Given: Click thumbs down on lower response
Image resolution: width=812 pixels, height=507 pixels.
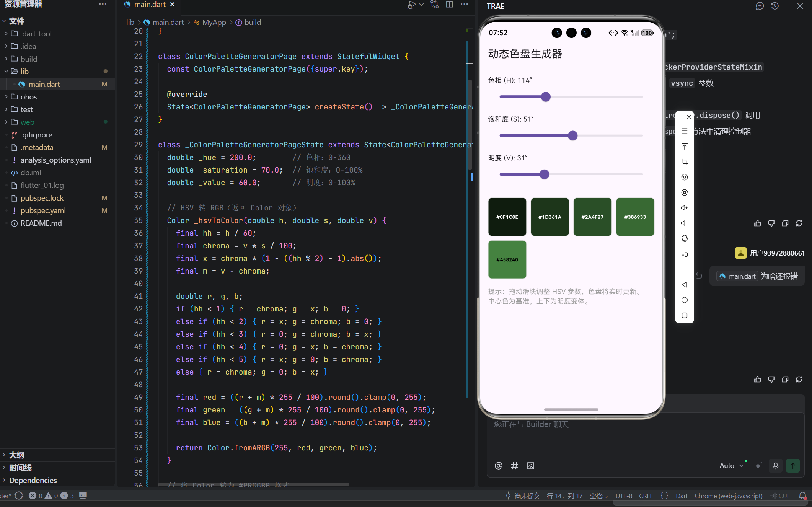Looking at the screenshot, I should [x=771, y=379].
